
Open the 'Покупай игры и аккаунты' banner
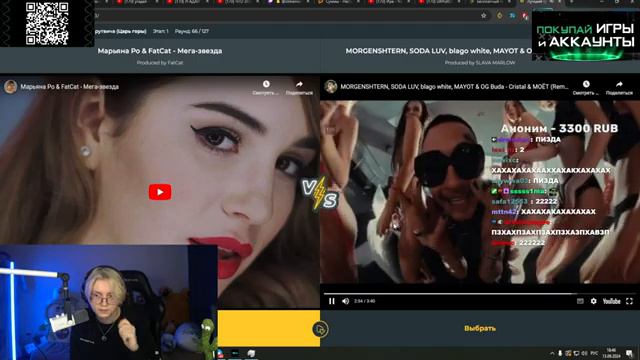coord(586,36)
